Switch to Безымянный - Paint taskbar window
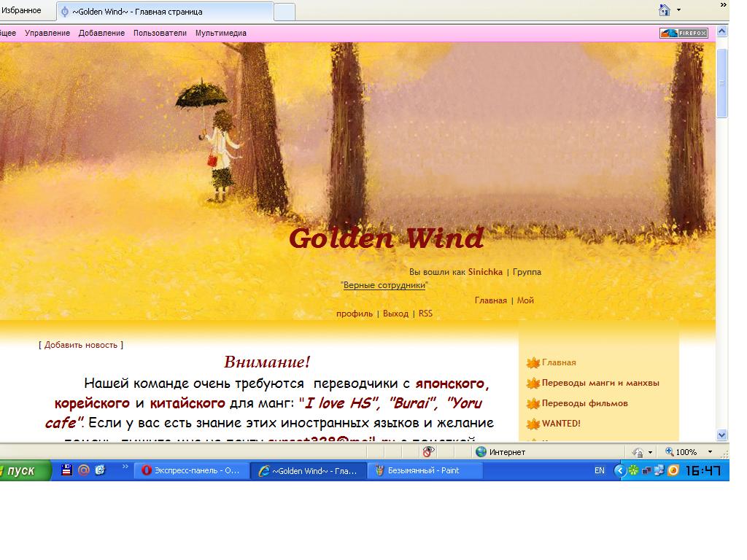This screenshot has height=560, width=747. (x=425, y=470)
